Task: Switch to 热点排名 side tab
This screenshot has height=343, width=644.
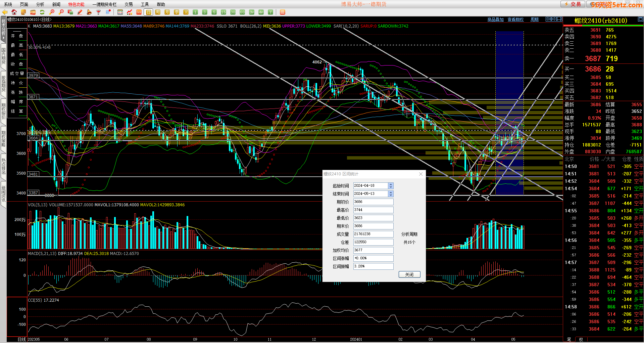Action: point(3,166)
